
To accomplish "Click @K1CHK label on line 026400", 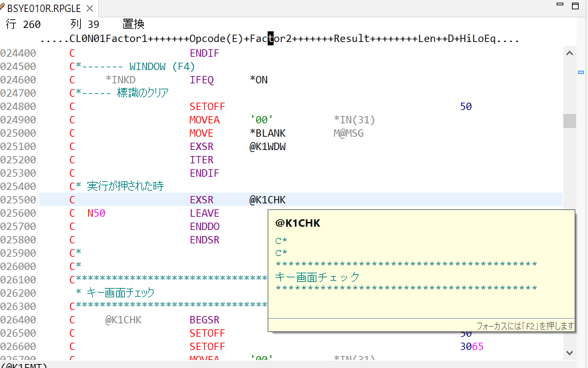I will tap(123, 319).
